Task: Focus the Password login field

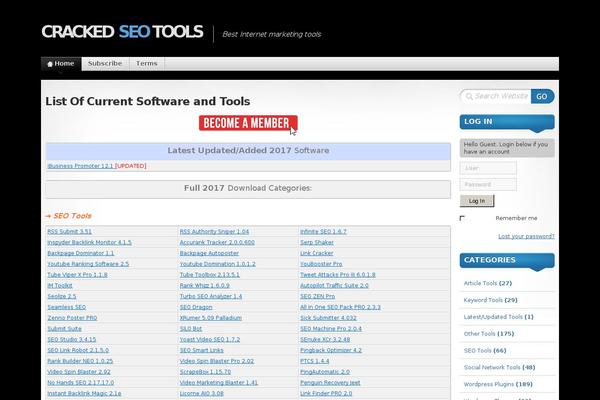Action: pos(488,184)
